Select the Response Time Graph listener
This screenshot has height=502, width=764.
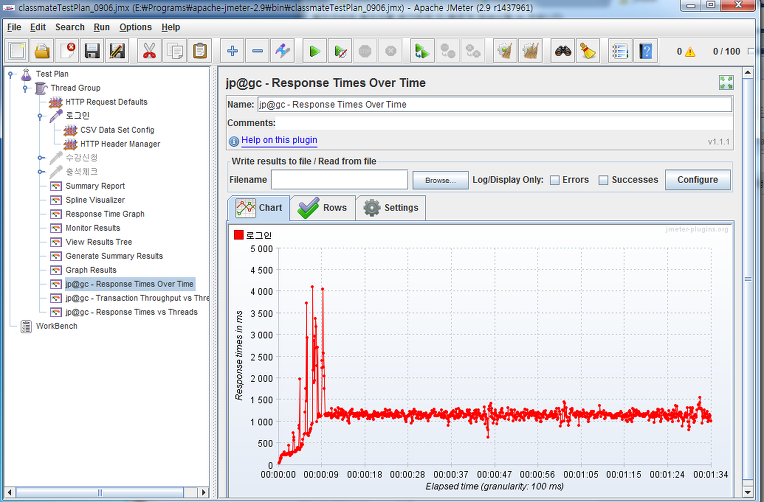pos(105,214)
